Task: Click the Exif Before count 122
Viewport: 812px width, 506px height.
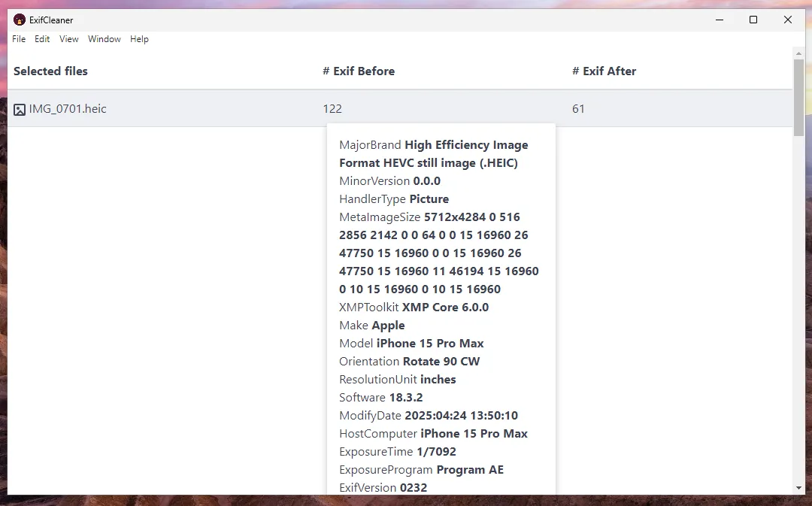Action: (x=332, y=109)
